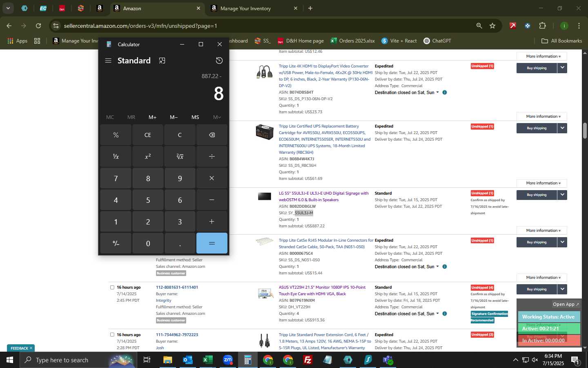Open Chrome extensions puzzle icon
The width and height of the screenshot is (588, 368).
point(542,26)
